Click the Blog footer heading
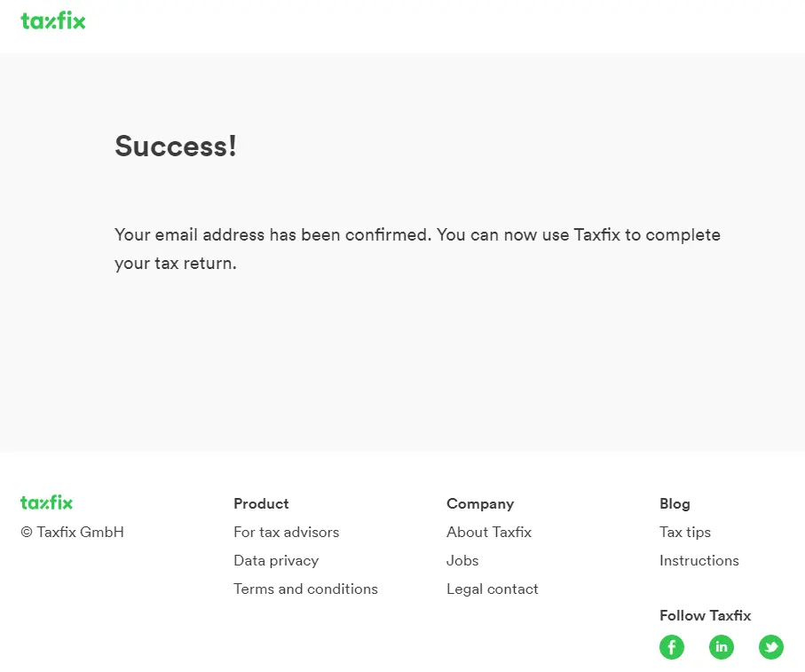The image size is (805, 672). 675,503
